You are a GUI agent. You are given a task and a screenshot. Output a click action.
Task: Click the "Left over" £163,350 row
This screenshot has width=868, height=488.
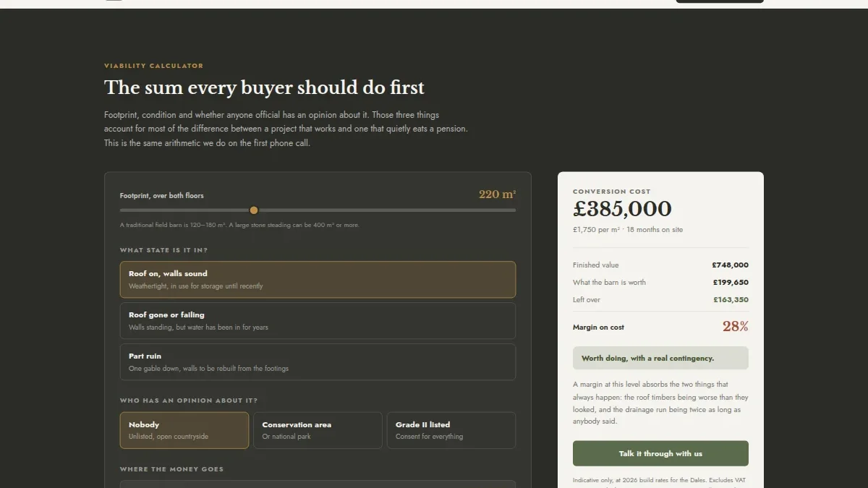point(660,300)
